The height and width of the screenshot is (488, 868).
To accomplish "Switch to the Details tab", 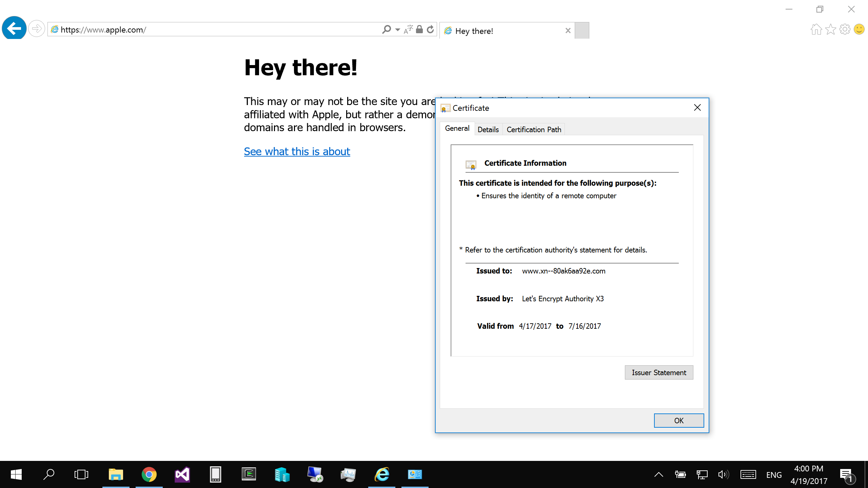I will pyautogui.click(x=488, y=129).
